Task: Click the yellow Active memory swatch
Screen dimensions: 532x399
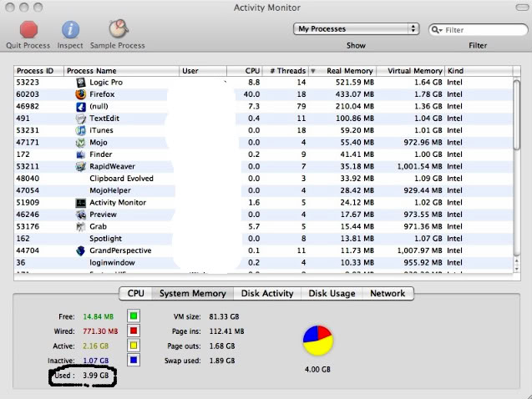Action: click(x=134, y=346)
